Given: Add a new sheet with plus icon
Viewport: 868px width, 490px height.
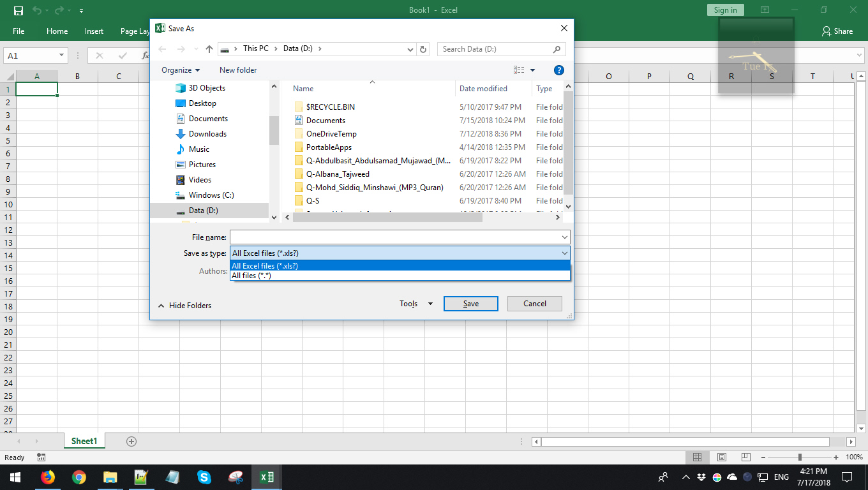Looking at the screenshot, I should [131, 442].
